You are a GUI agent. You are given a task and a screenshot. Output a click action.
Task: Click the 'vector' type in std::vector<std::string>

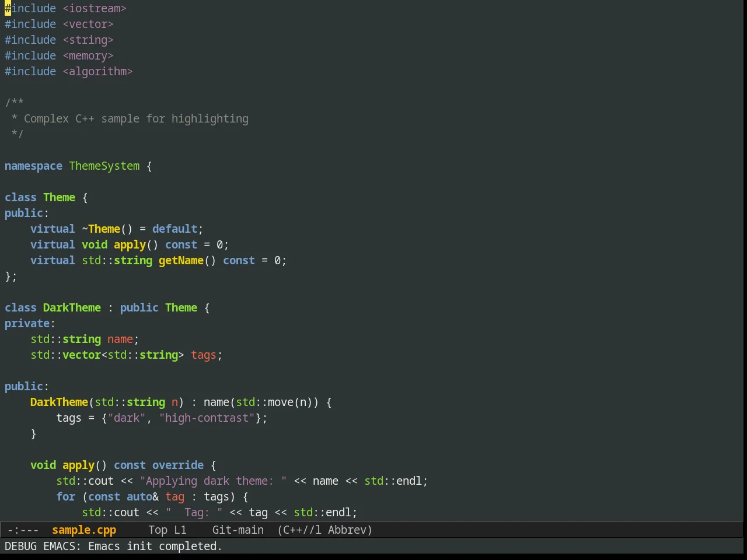tap(82, 355)
